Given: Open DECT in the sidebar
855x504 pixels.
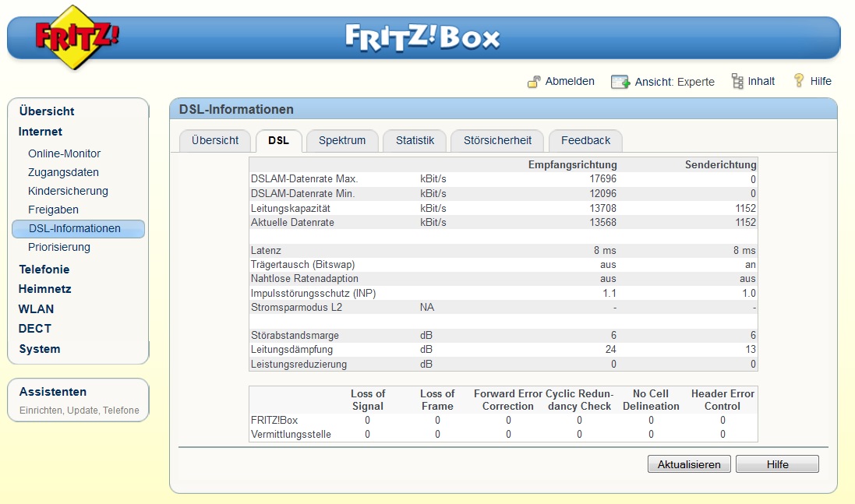Looking at the screenshot, I should [x=35, y=329].
